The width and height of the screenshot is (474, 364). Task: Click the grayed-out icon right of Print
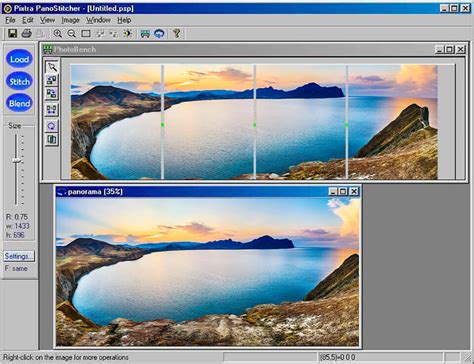point(40,33)
